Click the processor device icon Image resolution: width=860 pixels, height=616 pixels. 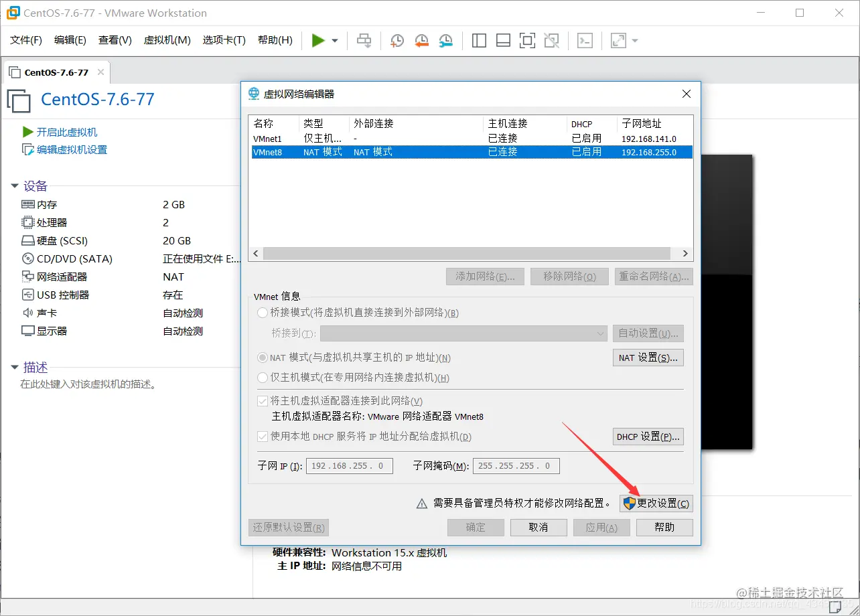(x=27, y=222)
